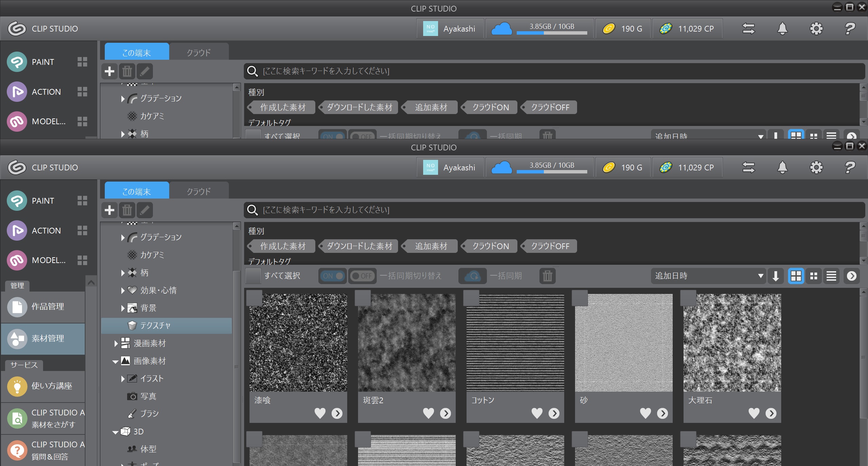
Task: Check the checkbox on 砂 thumbnail
Action: click(579, 298)
